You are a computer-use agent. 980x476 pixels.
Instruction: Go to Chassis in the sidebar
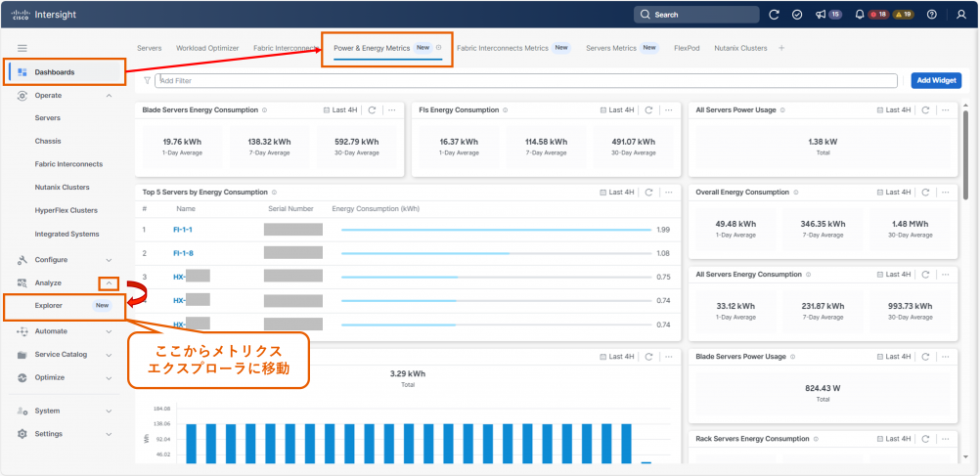click(x=48, y=141)
